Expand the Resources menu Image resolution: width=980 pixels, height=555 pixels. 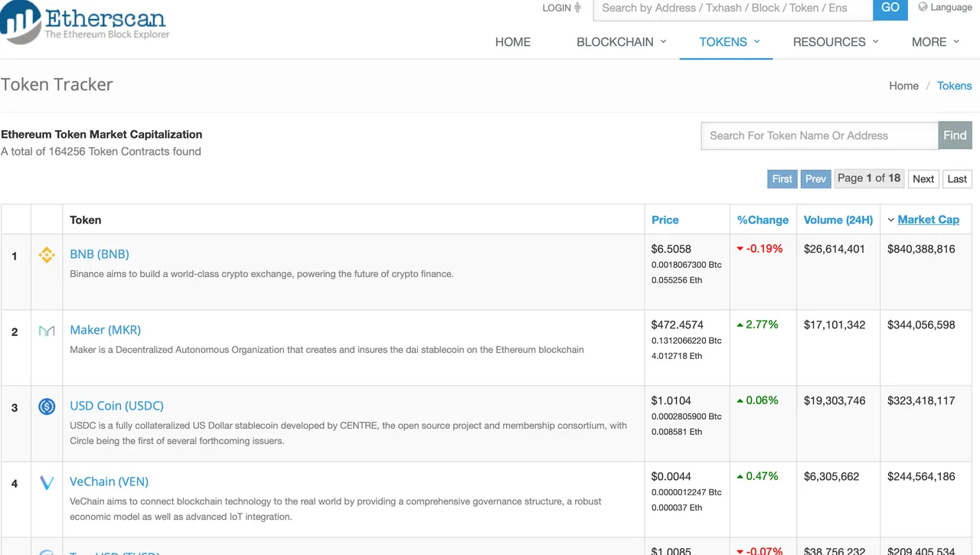click(836, 42)
